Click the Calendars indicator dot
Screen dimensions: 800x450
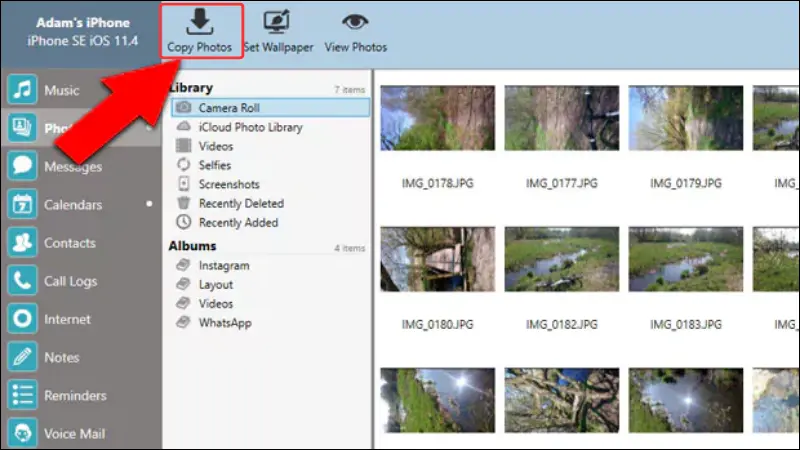click(149, 204)
